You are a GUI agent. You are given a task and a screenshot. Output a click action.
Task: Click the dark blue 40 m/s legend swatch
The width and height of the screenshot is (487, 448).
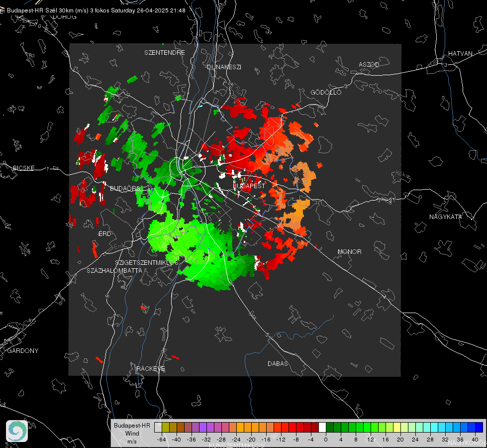pos(479,427)
